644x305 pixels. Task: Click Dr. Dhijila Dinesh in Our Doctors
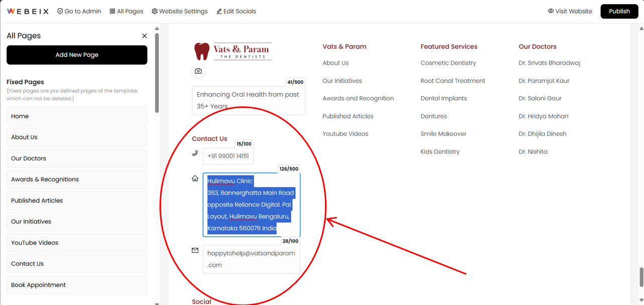click(543, 134)
